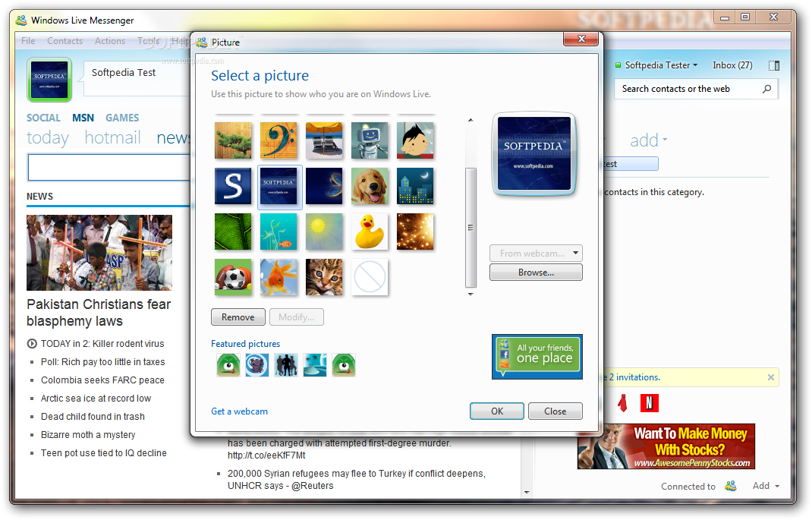Click the All your friends one place banner

[x=537, y=356]
